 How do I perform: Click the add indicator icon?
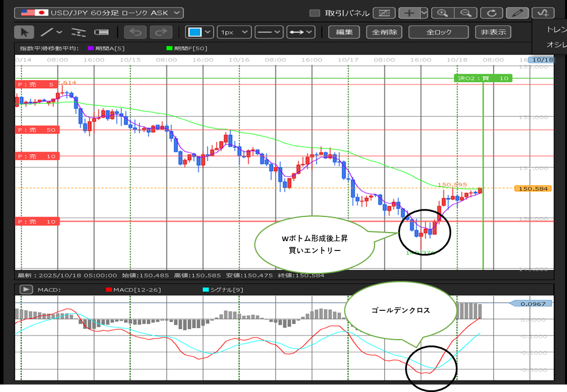click(543, 13)
